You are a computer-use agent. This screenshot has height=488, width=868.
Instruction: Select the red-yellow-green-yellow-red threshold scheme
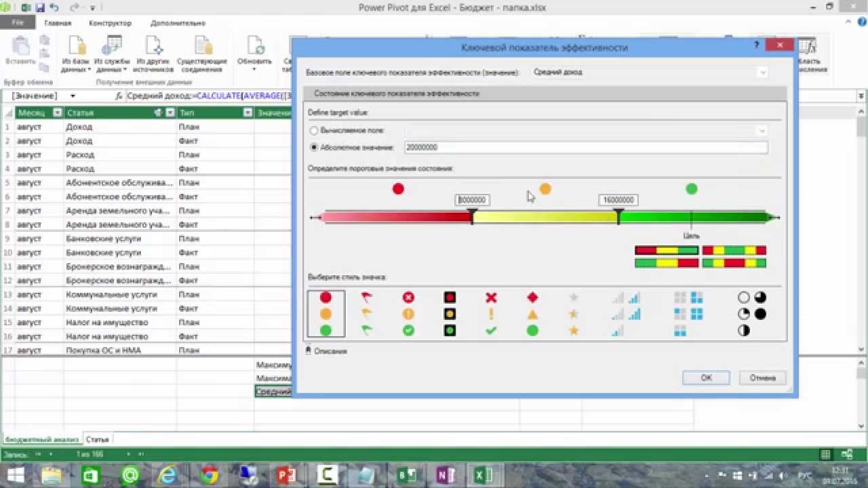point(734,251)
